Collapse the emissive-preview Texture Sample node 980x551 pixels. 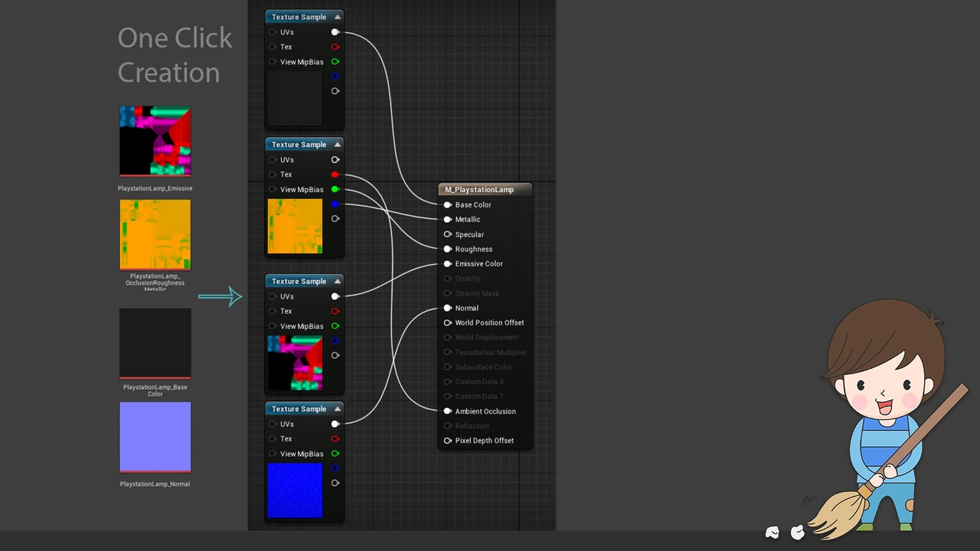click(337, 281)
